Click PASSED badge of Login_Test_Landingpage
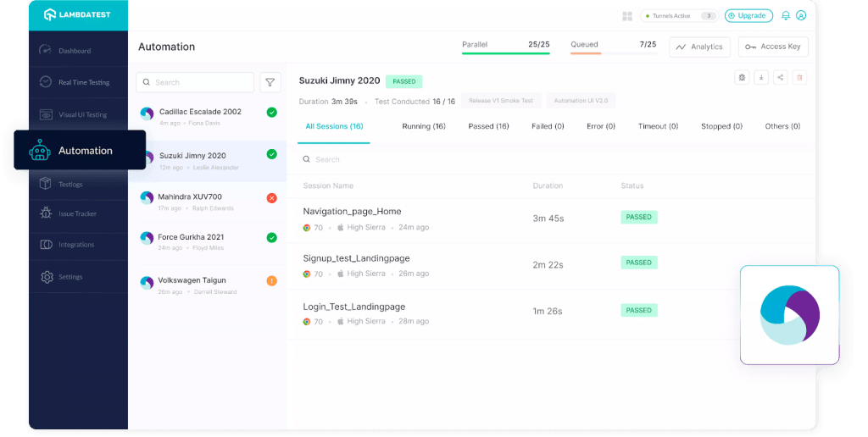Screen dimensions: 868x437 pyautogui.click(x=639, y=310)
